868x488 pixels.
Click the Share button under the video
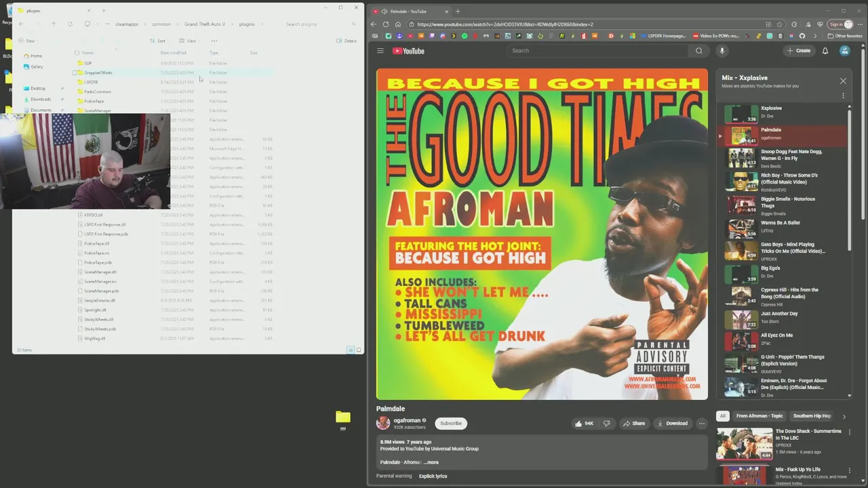pyautogui.click(x=634, y=424)
